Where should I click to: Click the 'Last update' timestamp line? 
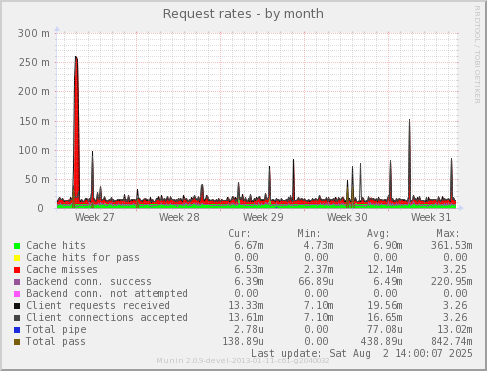click(362, 353)
